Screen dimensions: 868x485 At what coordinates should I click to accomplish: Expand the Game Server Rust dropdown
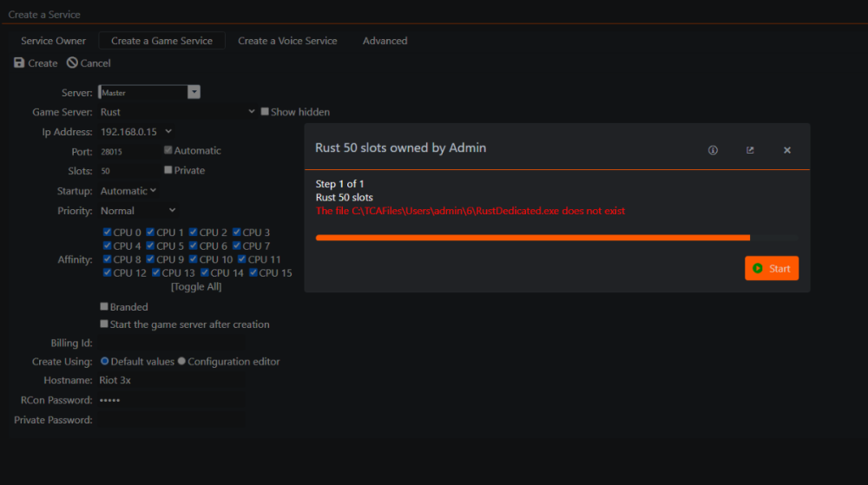click(252, 112)
